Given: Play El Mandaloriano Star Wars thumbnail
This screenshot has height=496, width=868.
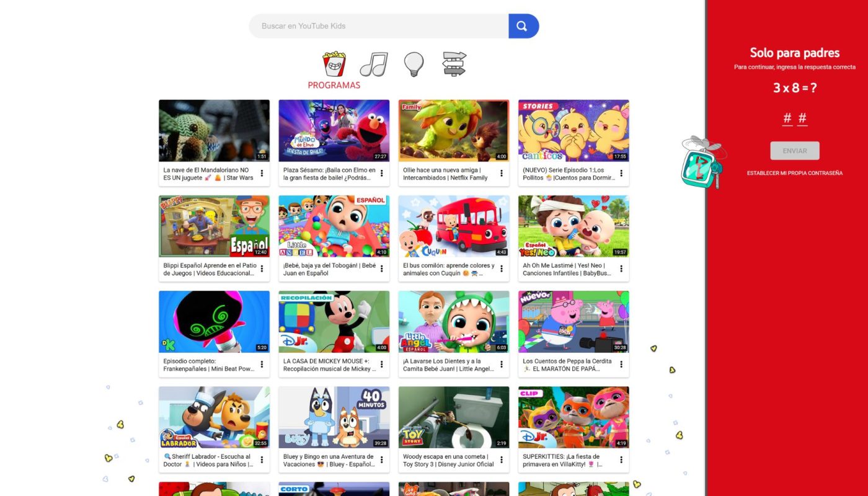Looking at the screenshot, I should pyautogui.click(x=214, y=131).
